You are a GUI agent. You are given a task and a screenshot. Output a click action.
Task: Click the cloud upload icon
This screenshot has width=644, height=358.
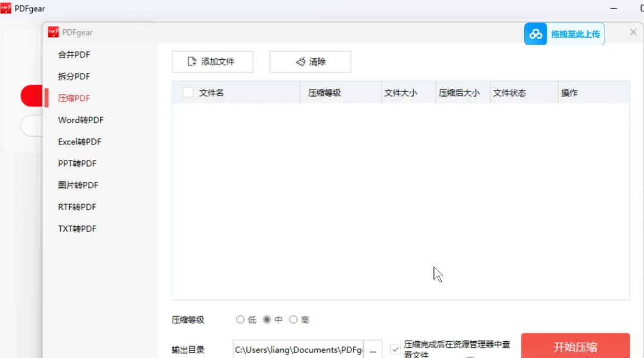[535, 33]
